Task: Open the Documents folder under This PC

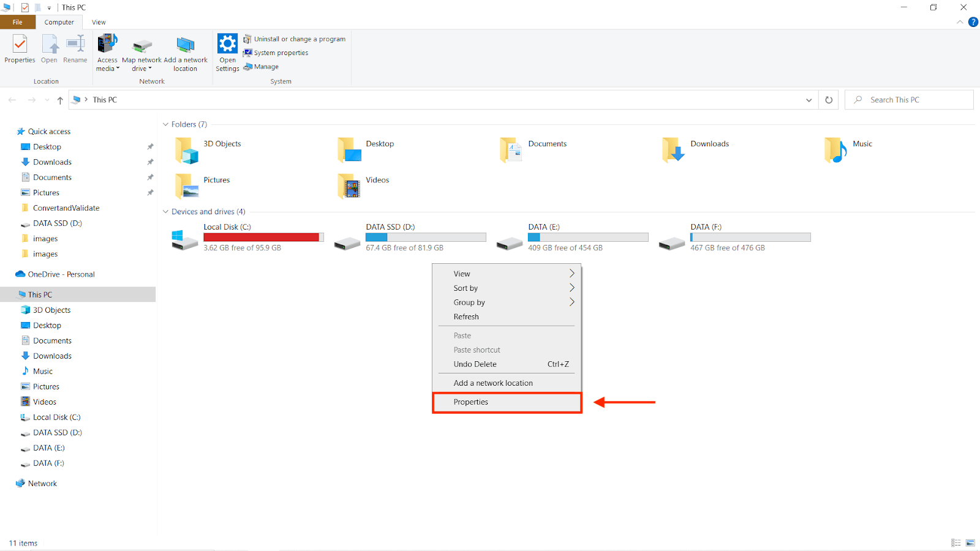Action: (50, 340)
